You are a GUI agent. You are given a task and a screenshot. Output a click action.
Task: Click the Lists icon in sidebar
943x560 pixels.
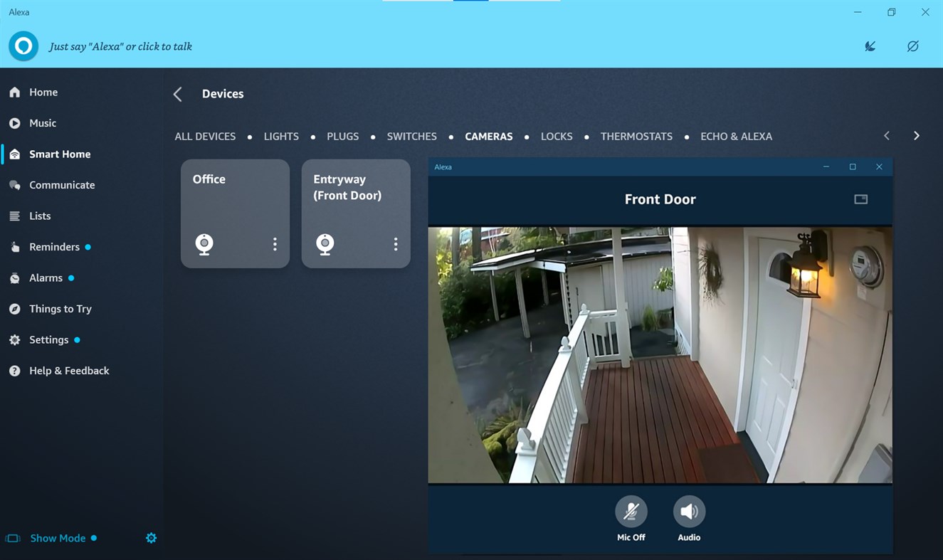pyautogui.click(x=14, y=216)
